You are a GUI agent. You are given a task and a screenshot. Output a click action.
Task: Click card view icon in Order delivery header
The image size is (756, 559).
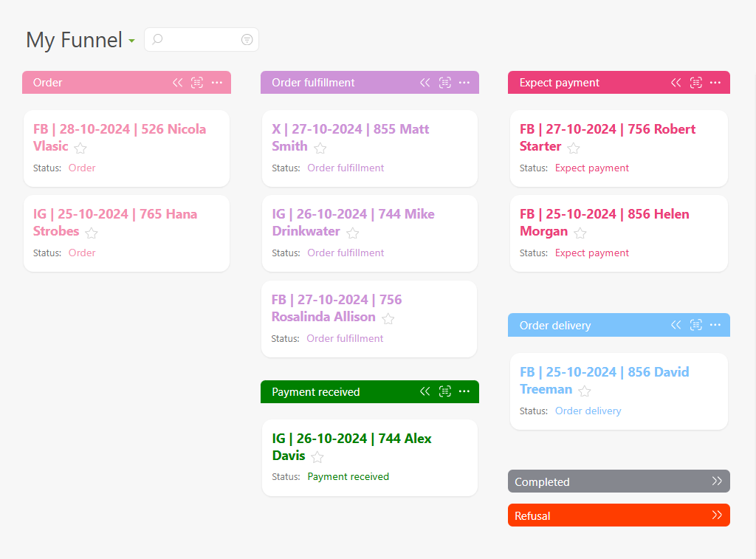tap(695, 325)
